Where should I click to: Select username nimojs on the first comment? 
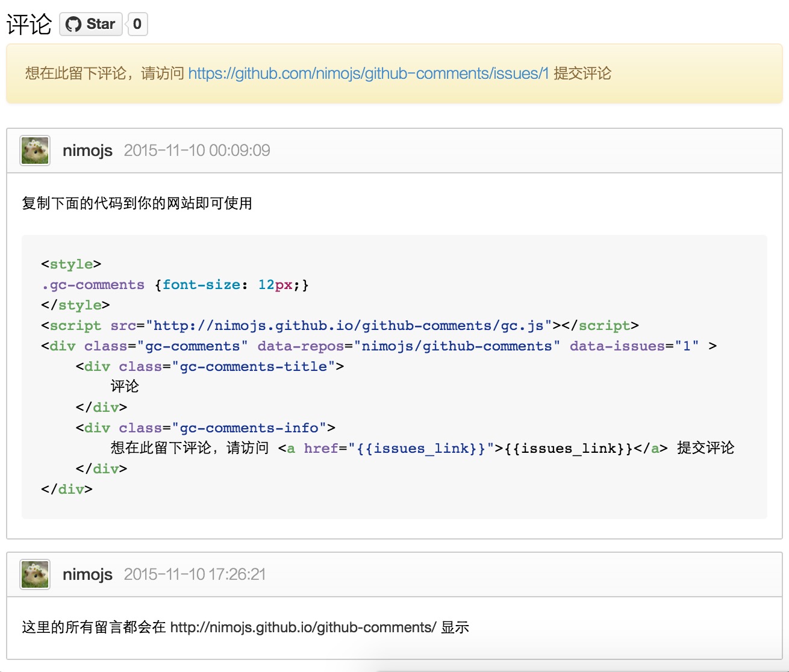coord(87,151)
